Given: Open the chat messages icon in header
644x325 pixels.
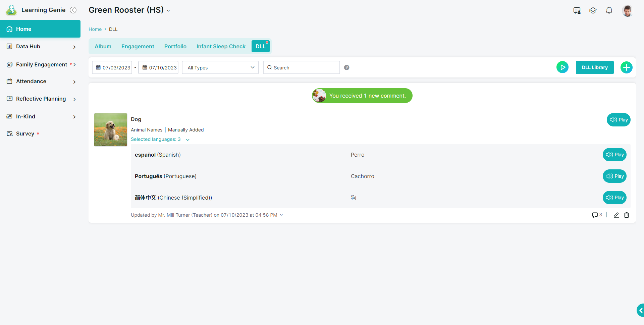Looking at the screenshot, I should [577, 10].
